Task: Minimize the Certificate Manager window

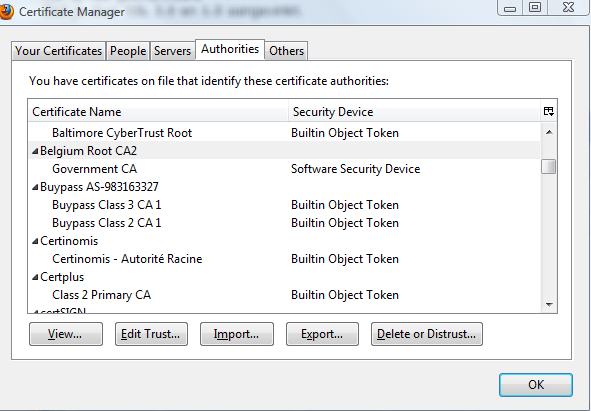Action: [x=510, y=8]
